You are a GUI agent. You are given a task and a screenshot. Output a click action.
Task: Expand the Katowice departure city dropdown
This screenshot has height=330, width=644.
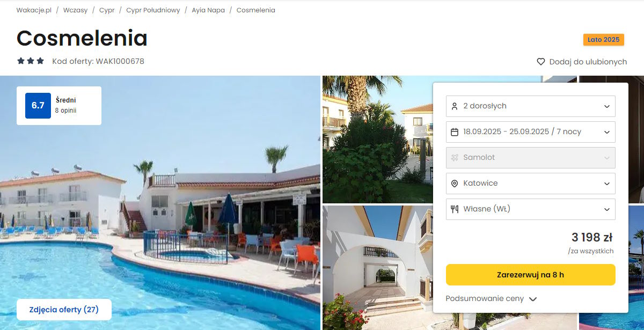coord(531,184)
